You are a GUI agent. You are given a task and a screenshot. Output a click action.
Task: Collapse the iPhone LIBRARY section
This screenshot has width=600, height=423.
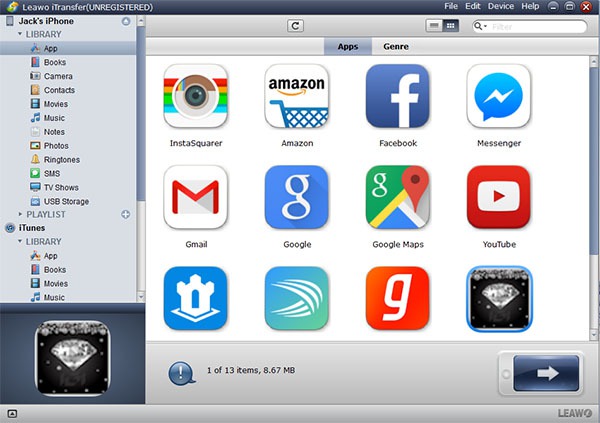pos(19,34)
